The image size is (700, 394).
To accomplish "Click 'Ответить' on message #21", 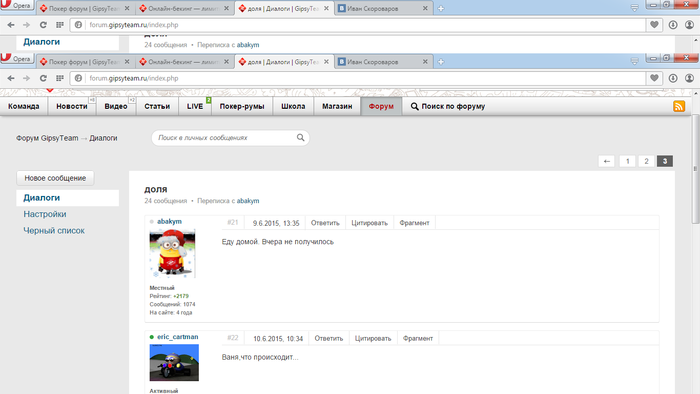I will (325, 223).
